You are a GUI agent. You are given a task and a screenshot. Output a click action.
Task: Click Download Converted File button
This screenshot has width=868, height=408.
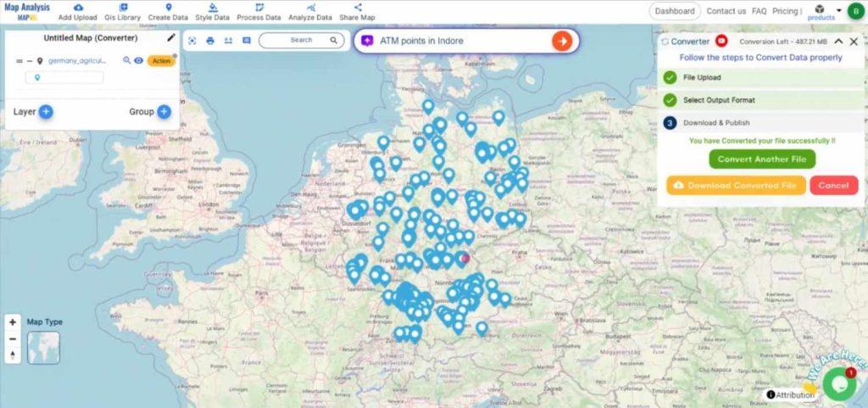(736, 185)
